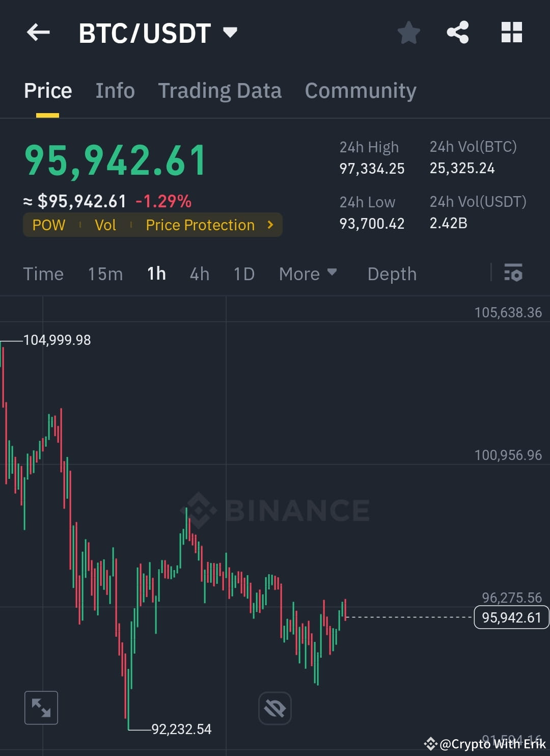
Task: Select the Info tab
Action: (115, 90)
